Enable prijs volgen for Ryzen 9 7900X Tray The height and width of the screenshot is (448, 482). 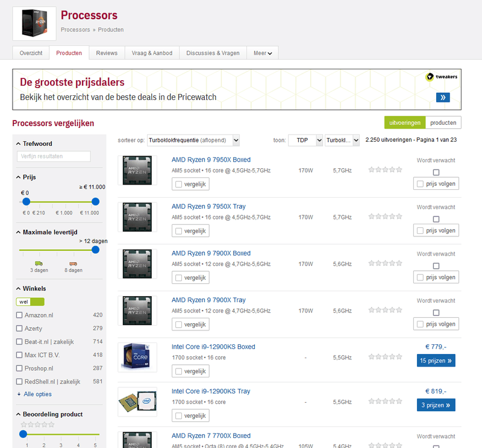click(436, 324)
